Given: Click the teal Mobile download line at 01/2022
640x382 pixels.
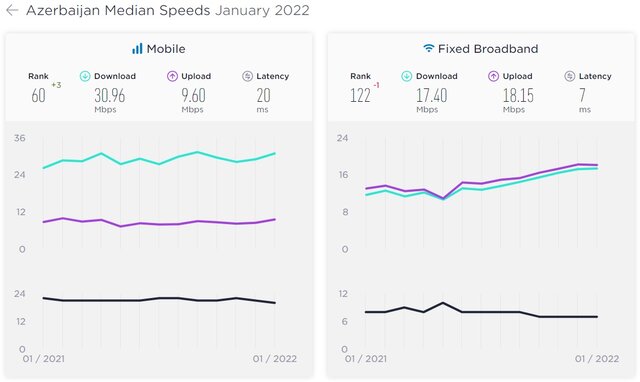Looking at the screenshot, I should pos(274,153).
